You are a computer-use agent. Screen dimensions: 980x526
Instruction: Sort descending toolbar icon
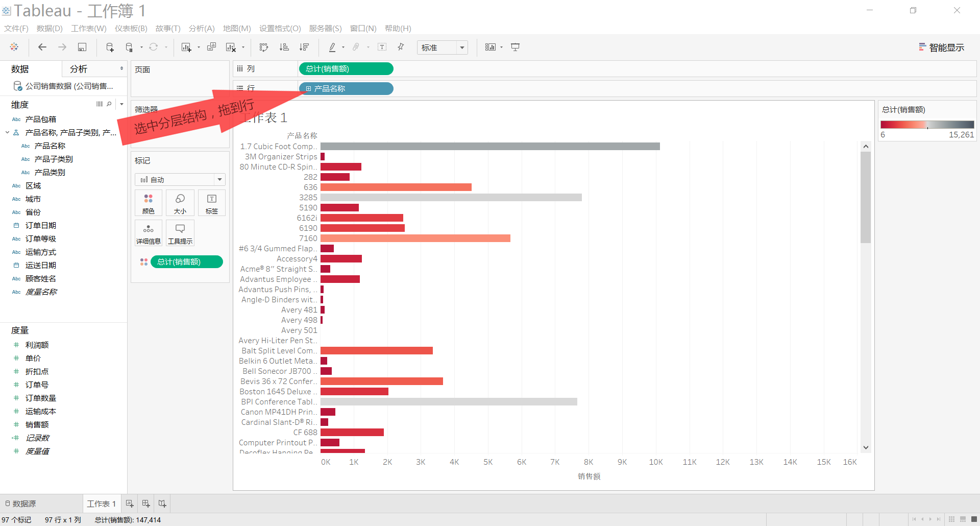click(x=304, y=47)
